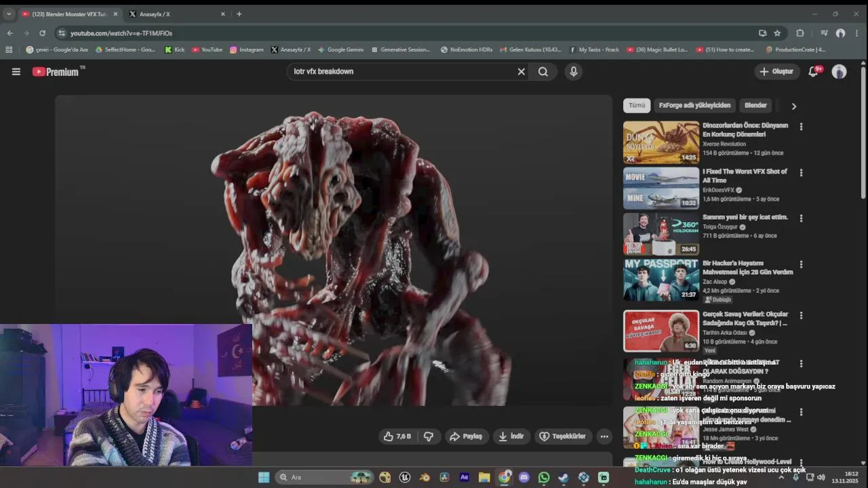Open Unreal Engine from the taskbar
The height and width of the screenshot is (488, 868).
point(405,477)
